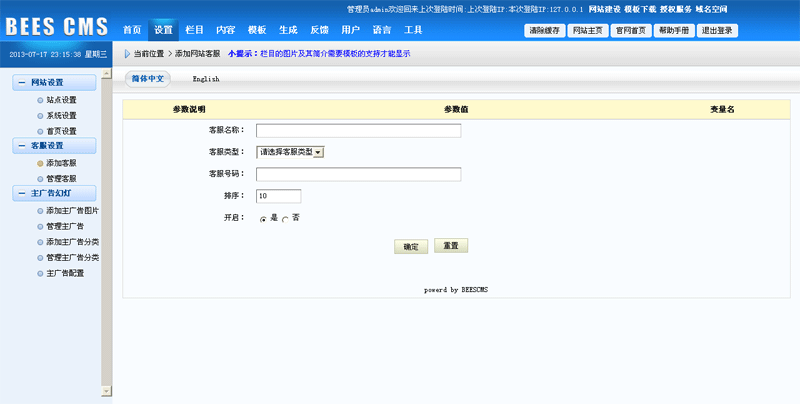This screenshot has height=404, width=800.
Task: Switch to the 简体中文 language tab
Action: point(148,79)
